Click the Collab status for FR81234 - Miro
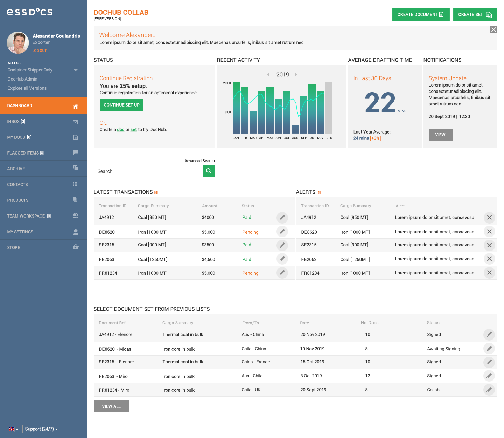 pos(433,390)
